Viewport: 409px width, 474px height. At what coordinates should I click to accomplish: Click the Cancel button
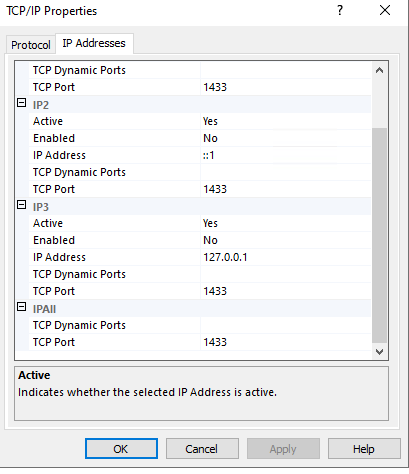coord(202,449)
